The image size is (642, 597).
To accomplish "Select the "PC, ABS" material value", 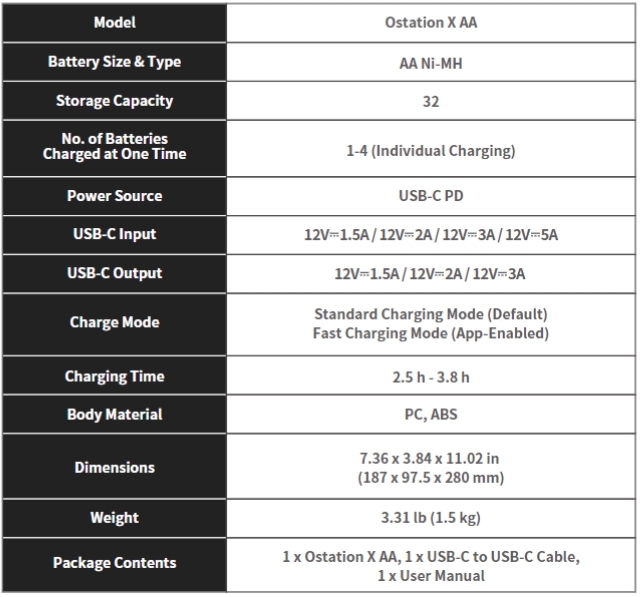I will pyautogui.click(x=431, y=415).
